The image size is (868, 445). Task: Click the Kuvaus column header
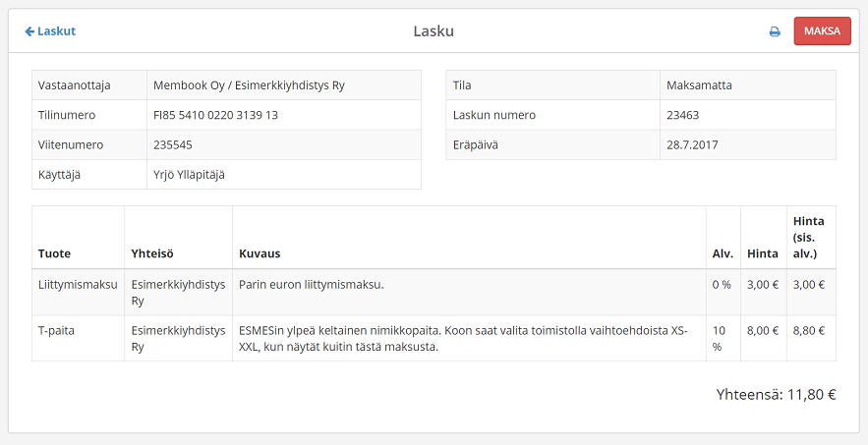(x=260, y=253)
